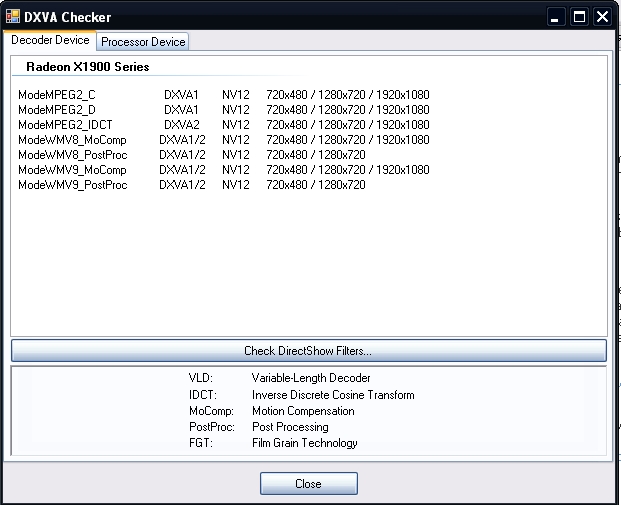Click NV12 format in ModeMPEG2_D row
Image resolution: width=621 pixels, height=505 pixels.
[x=236, y=110]
